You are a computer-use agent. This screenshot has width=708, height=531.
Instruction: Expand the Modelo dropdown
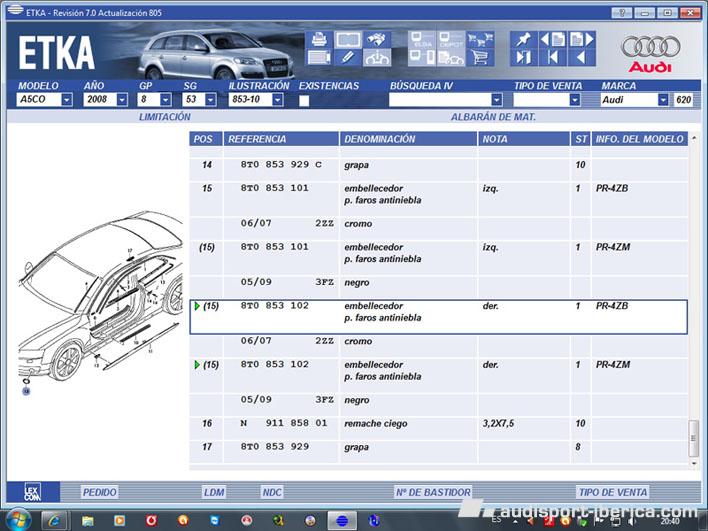pyautogui.click(x=66, y=100)
